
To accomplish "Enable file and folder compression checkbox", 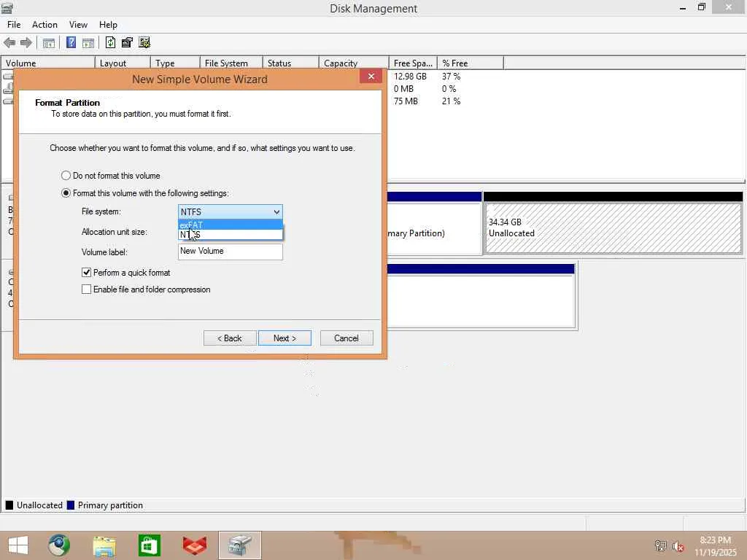I will [x=86, y=289].
